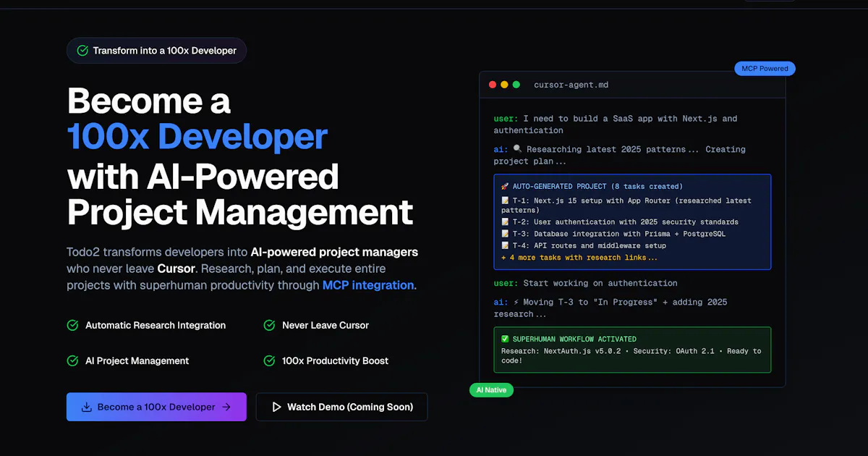This screenshot has width=868, height=456.
Task: Click lightning icon in ai Moving T-3 line
Action: (x=516, y=302)
